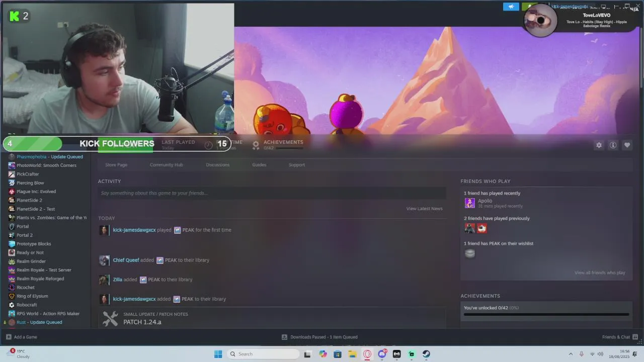644x362 pixels.
Task: Click the achievements gear icon in header
Action: [x=256, y=145]
